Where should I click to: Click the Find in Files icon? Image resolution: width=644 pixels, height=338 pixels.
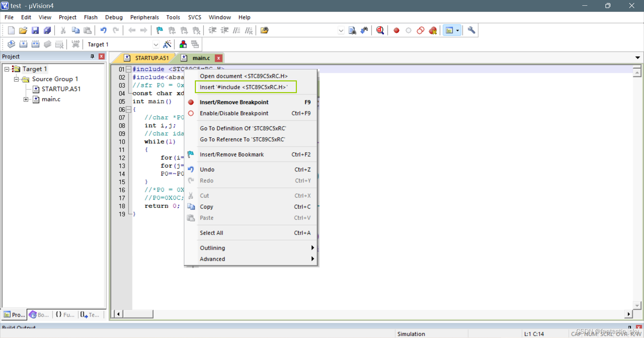pos(264,30)
